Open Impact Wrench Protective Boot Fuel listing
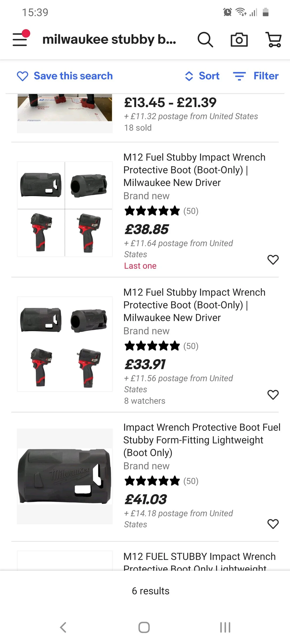 click(x=202, y=440)
